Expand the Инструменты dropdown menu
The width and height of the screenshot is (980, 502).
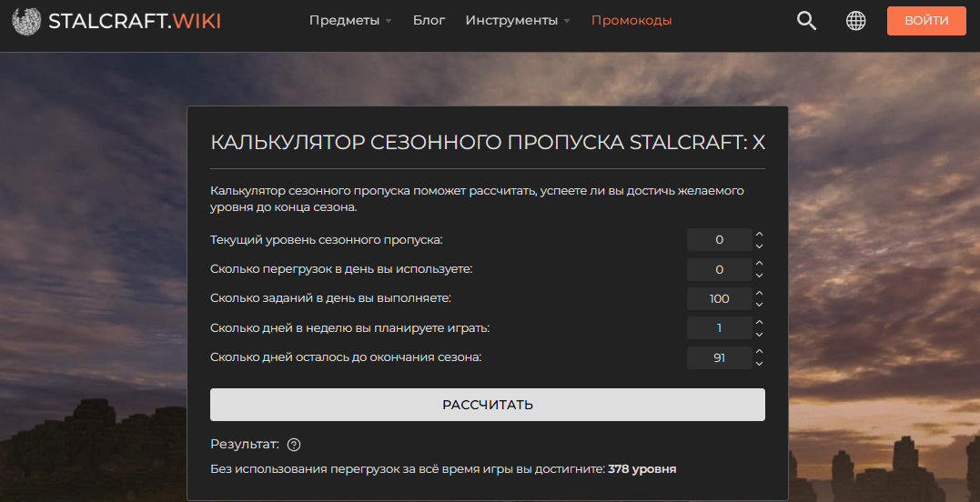point(518,21)
